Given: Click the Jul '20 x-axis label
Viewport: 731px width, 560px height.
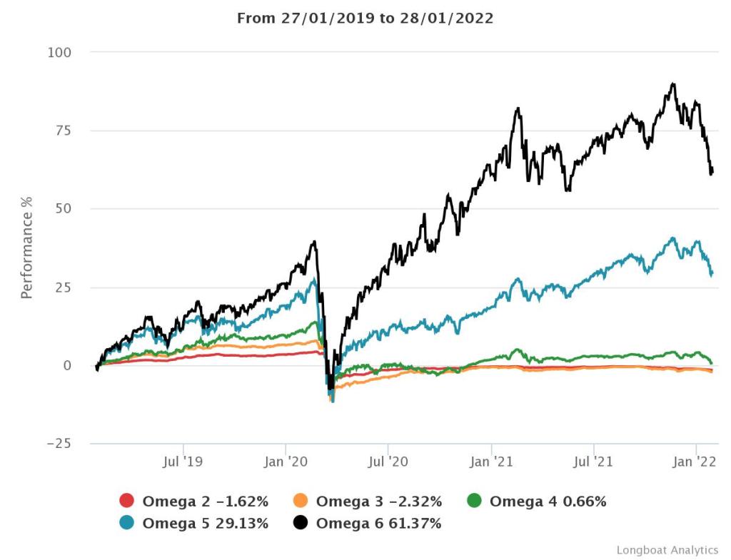Looking at the screenshot, I should [387, 462].
